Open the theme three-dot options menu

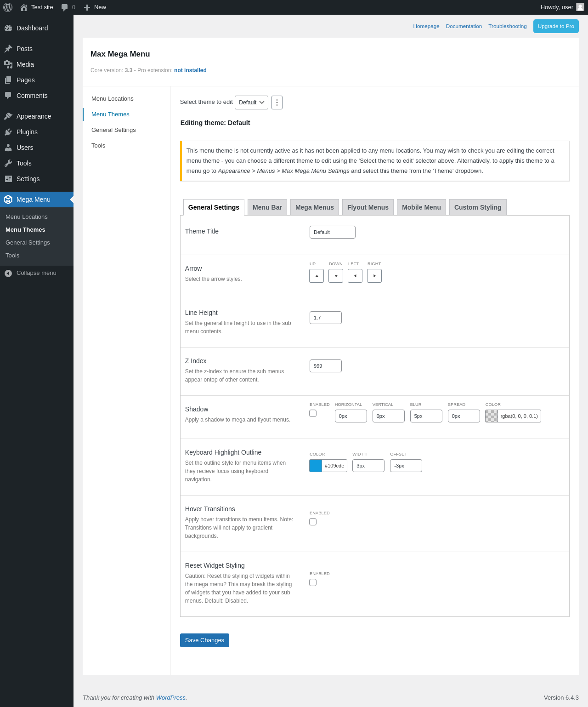click(x=277, y=103)
